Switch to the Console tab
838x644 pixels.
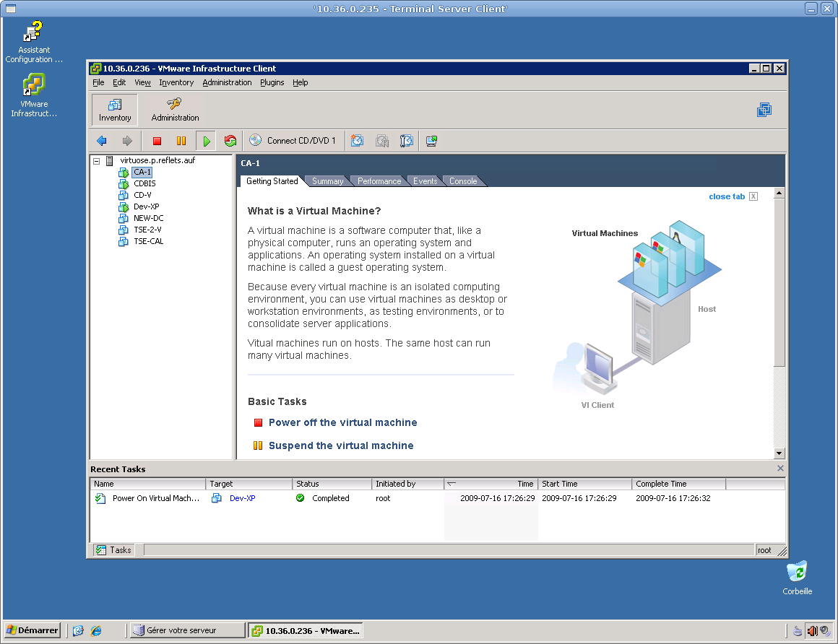tap(463, 181)
